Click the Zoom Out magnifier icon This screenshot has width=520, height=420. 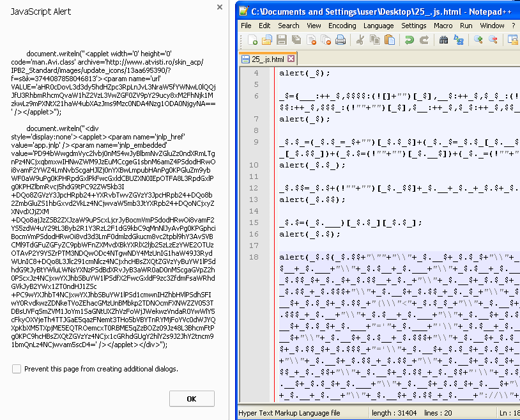point(493,40)
